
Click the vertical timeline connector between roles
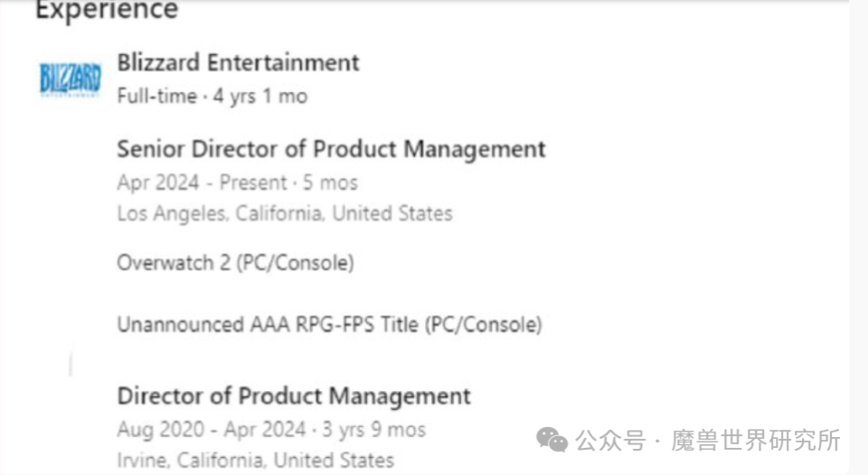click(x=71, y=364)
